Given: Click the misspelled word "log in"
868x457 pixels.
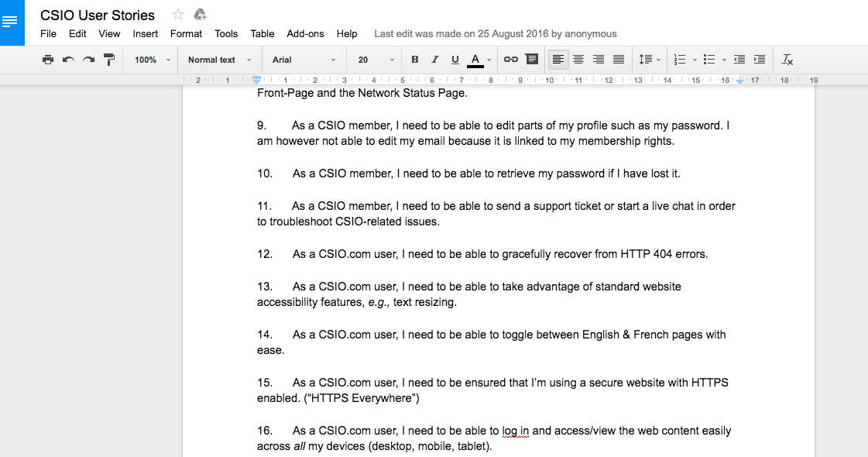Looking at the screenshot, I should point(516,431).
